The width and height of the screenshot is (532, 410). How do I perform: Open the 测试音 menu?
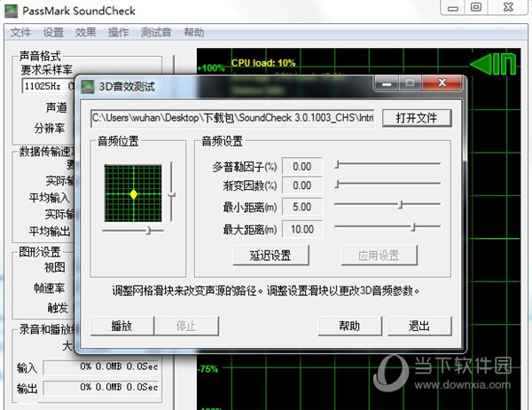156,33
